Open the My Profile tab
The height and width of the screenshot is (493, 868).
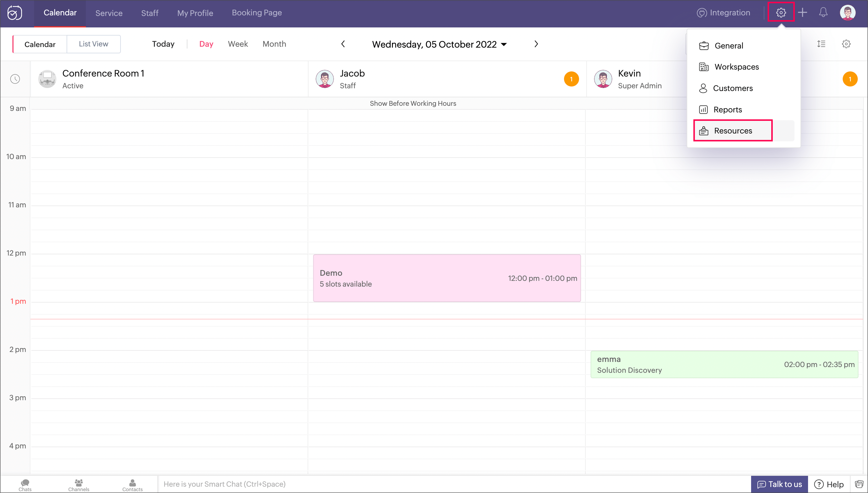pos(195,13)
